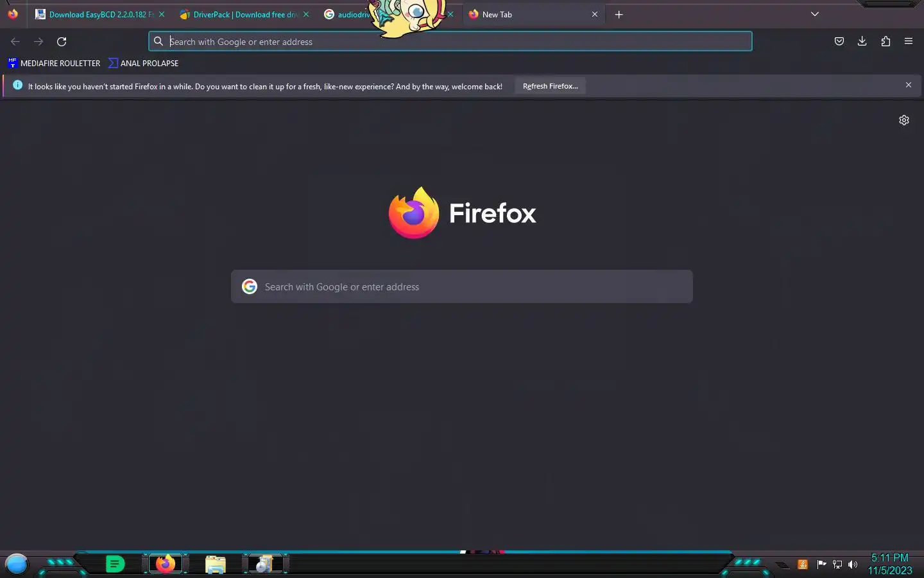
Task: Click the Firefox taskbar button
Action: pos(166,564)
